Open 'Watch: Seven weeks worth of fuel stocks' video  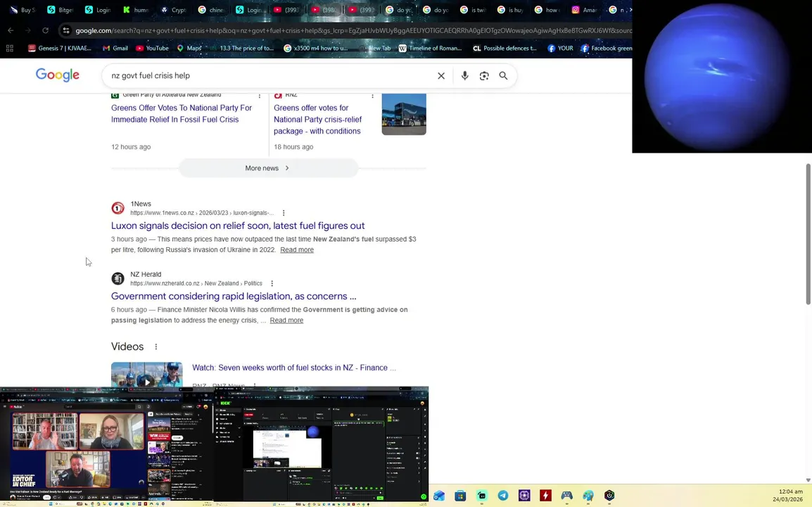[x=294, y=368]
